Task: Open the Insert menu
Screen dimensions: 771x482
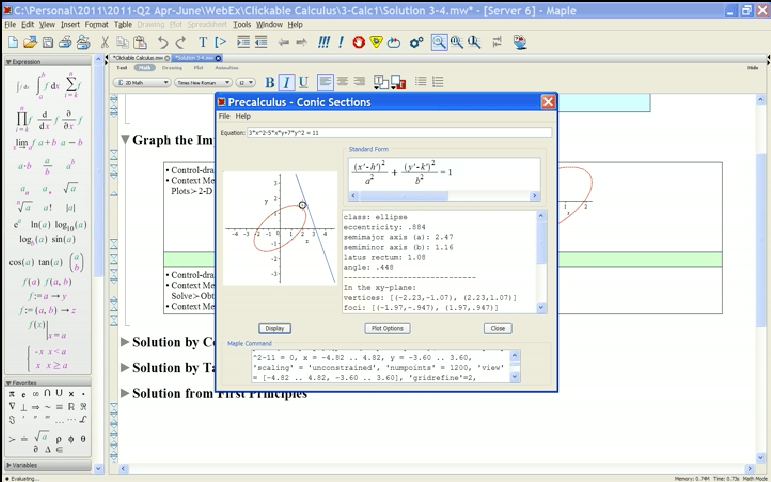Action: (70, 25)
